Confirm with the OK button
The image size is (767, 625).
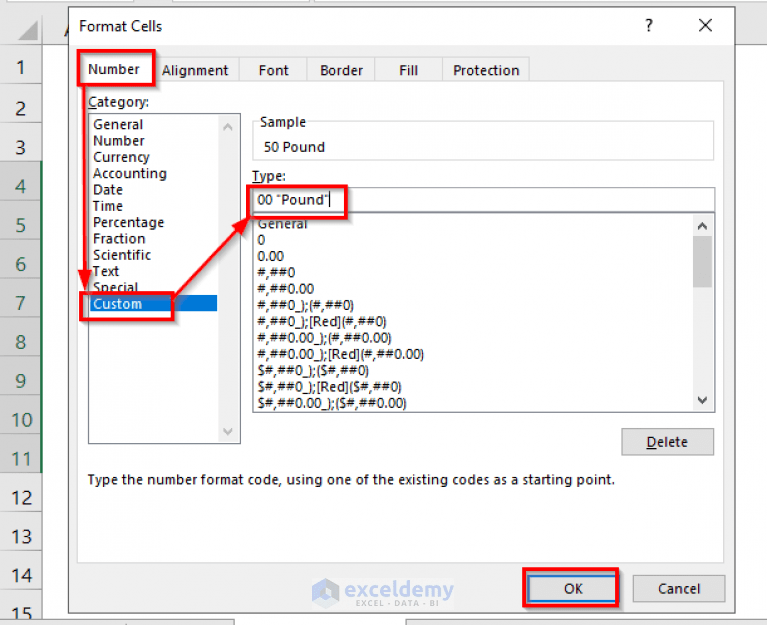click(x=572, y=588)
